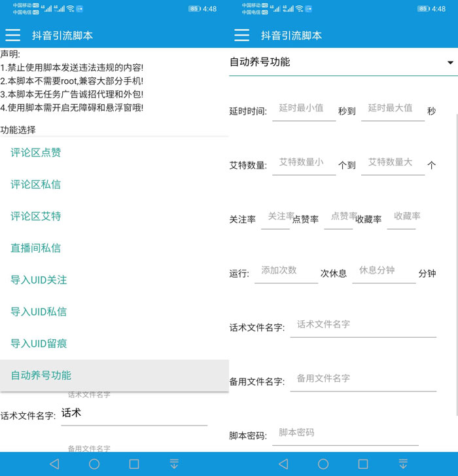
Task: Click the 艾特数量小 input field
Action: pyautogui.click(x=304, y=164)
